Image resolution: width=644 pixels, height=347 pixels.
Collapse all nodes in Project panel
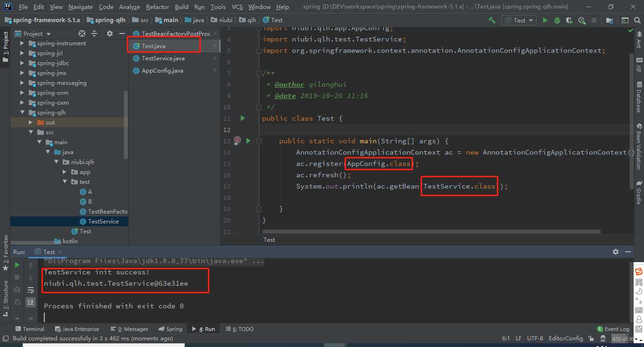point(95,33)
